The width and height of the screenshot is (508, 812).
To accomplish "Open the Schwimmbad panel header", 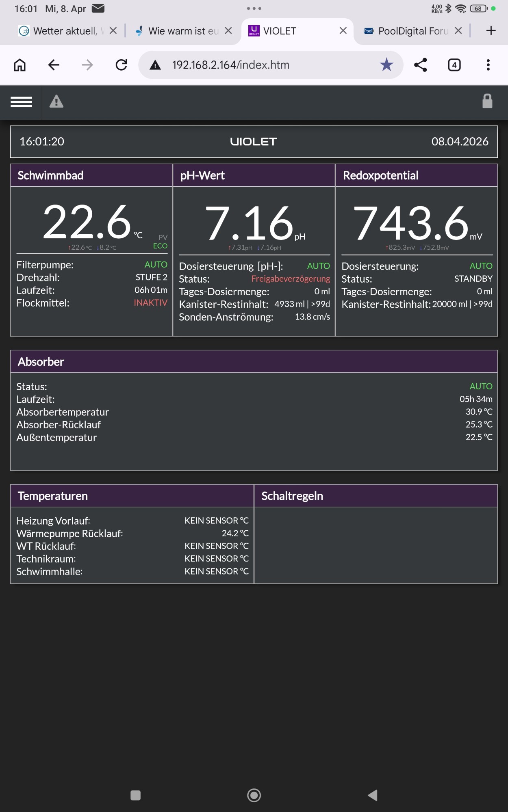I will [x=91, y=175].
